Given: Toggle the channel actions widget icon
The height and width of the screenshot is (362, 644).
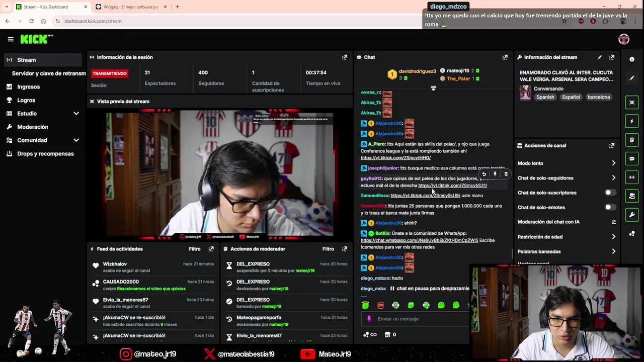Looking at the screenshot, I should coord(632,196).
